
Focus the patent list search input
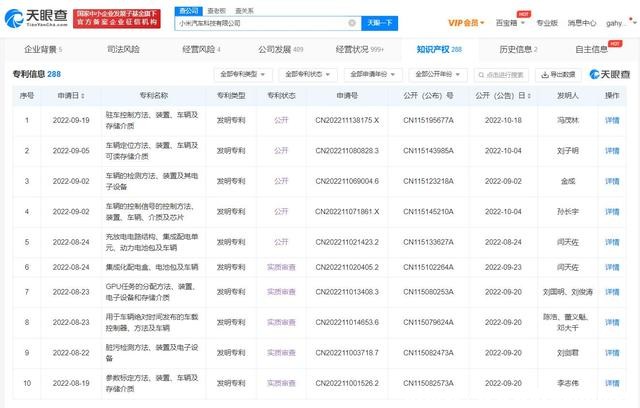tap(501, 75)
